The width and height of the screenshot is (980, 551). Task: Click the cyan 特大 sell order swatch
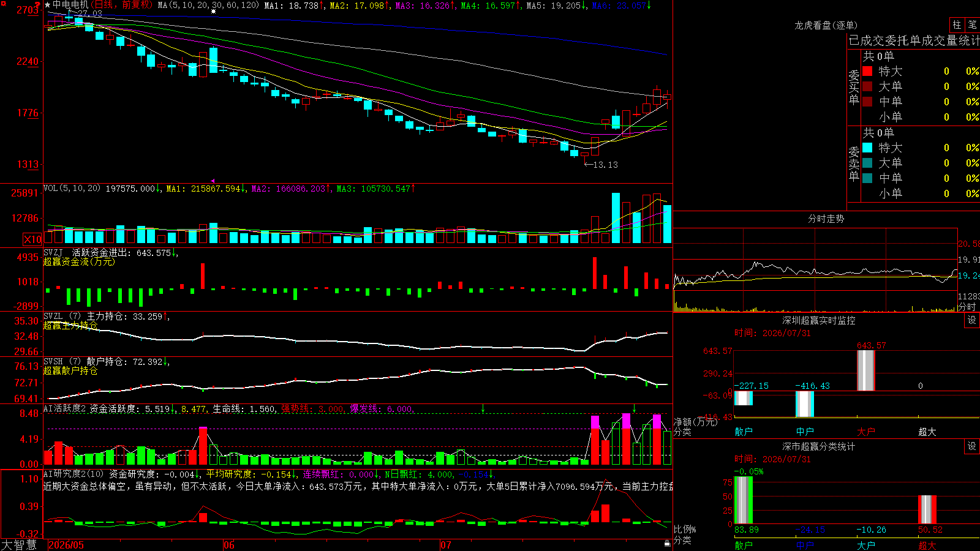867,148
